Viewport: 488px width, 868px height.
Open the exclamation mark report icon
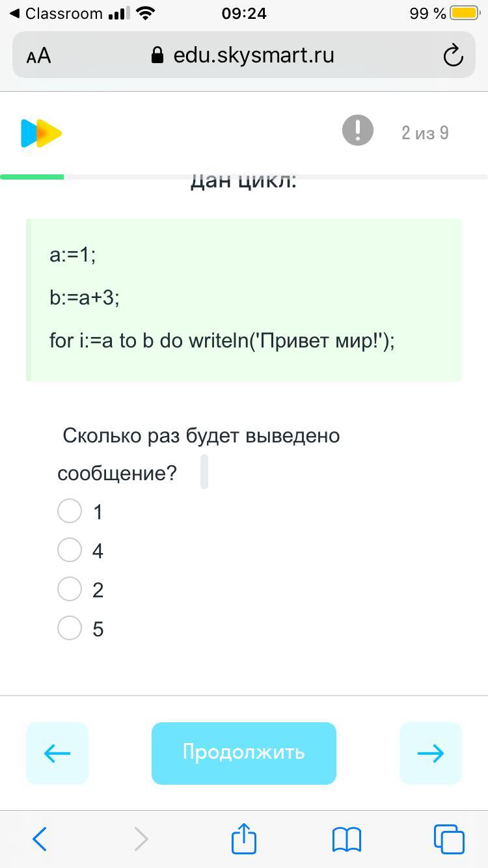(x=358, y=130)
